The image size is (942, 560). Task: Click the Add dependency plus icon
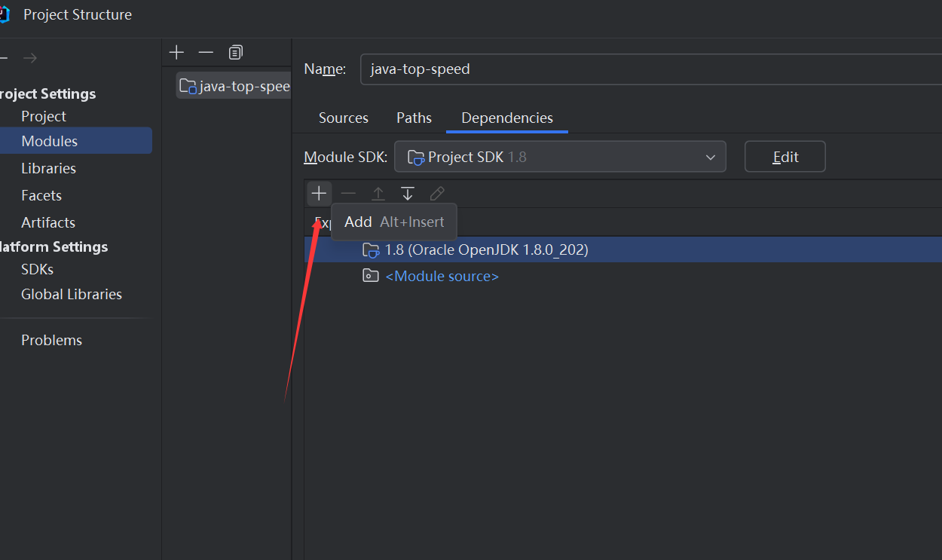click(319, 194)
